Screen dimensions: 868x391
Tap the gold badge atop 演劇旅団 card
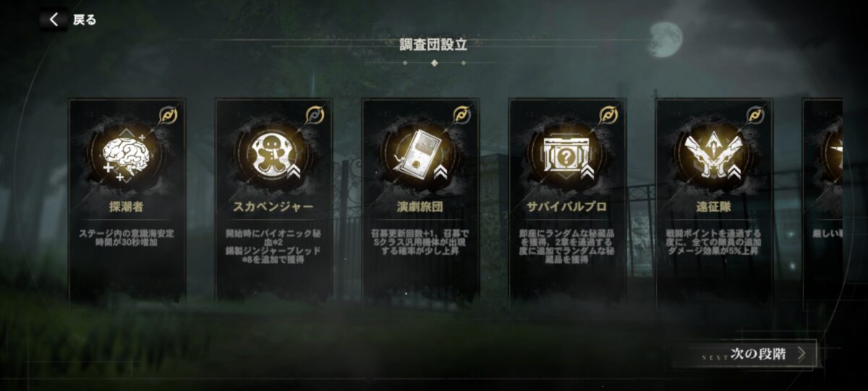tap(461, 114)
